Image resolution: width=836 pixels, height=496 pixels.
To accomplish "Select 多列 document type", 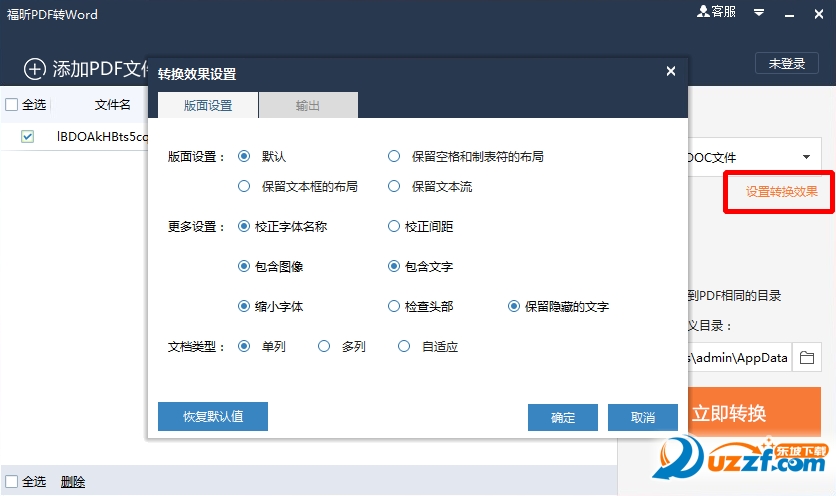I will pos(324,346).
